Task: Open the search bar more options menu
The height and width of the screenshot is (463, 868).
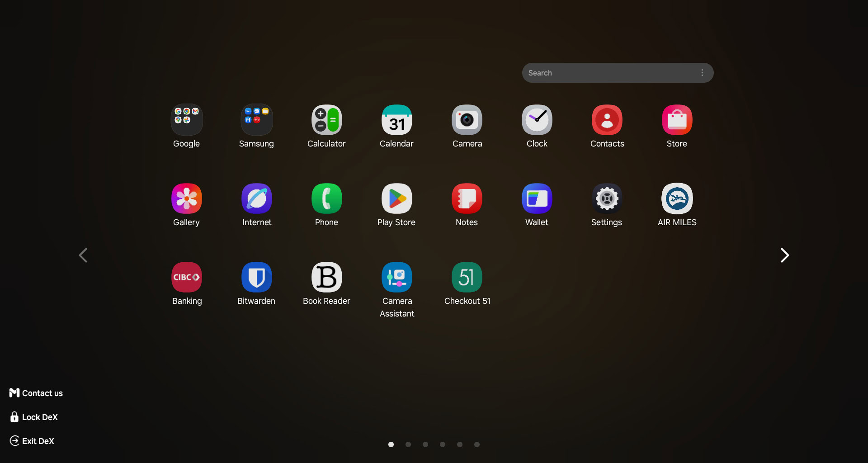Action: click(702, 73)
